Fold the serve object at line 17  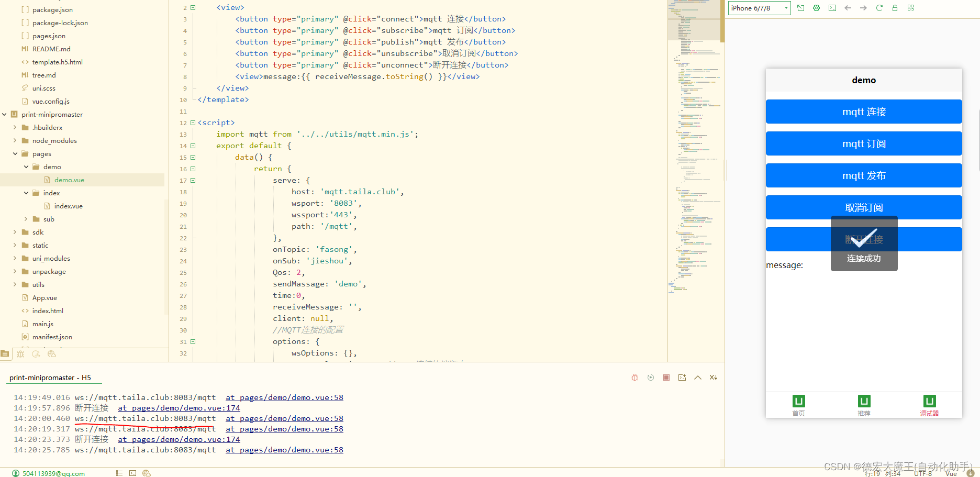193,181
